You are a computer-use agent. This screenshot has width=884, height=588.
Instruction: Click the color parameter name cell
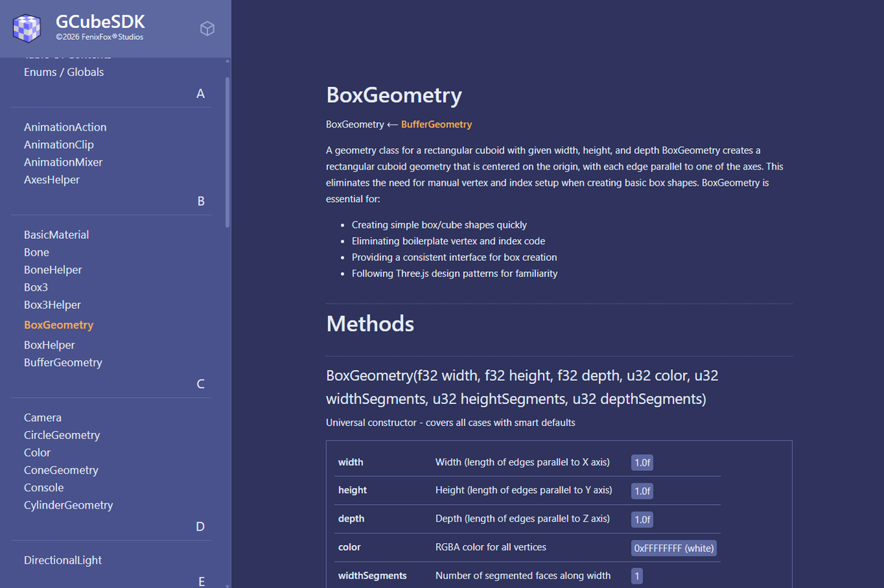pyautogui.click(x=349, y=547)
